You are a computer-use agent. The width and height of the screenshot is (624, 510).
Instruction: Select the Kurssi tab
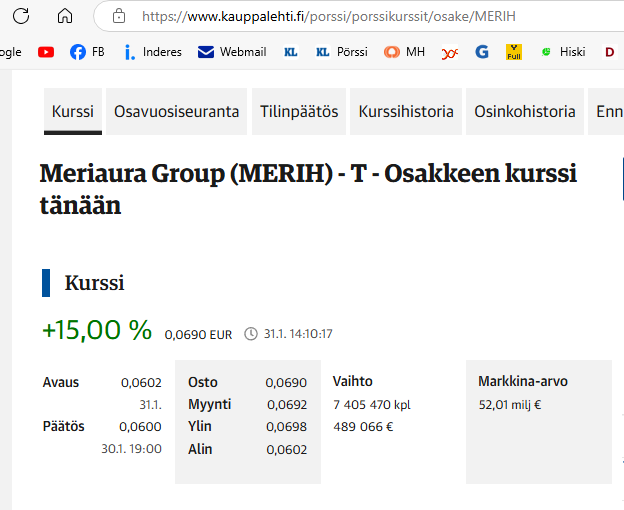tap(73, 112)
